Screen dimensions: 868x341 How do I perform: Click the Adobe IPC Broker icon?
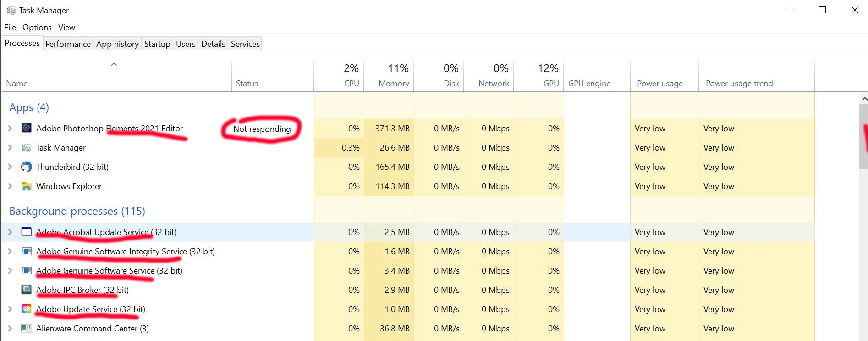pos(27,290)
